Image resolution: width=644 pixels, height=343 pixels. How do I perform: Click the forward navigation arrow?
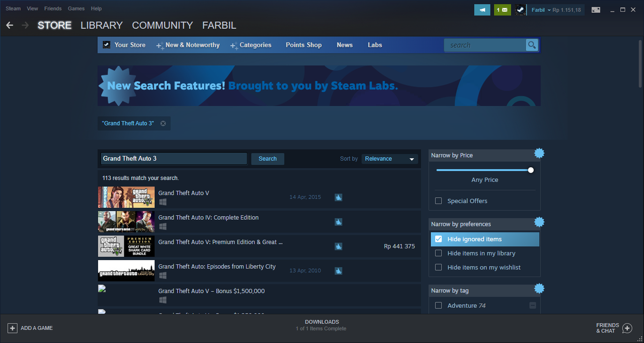25,25
